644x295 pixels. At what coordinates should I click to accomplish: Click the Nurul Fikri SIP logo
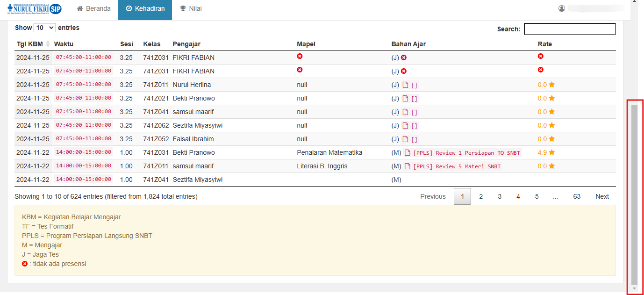pos(34,8)
